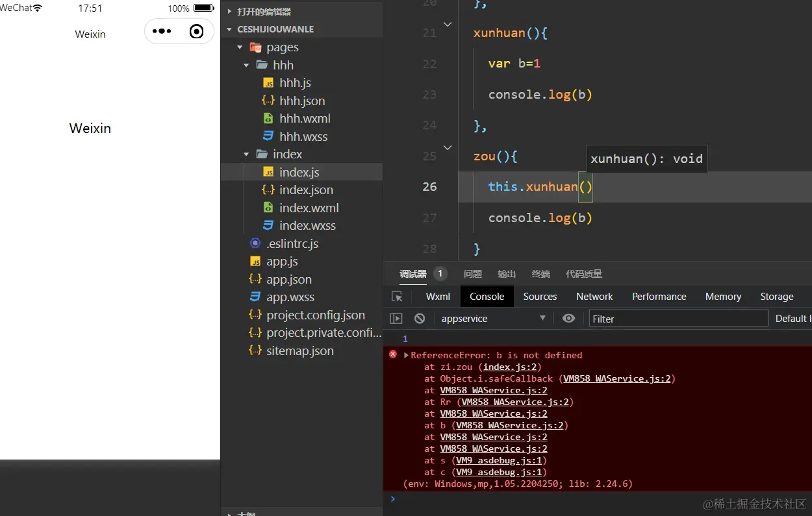Switch to the 调试器 tab
Viewport: 812px width, 516px height.
click(413, 274)
